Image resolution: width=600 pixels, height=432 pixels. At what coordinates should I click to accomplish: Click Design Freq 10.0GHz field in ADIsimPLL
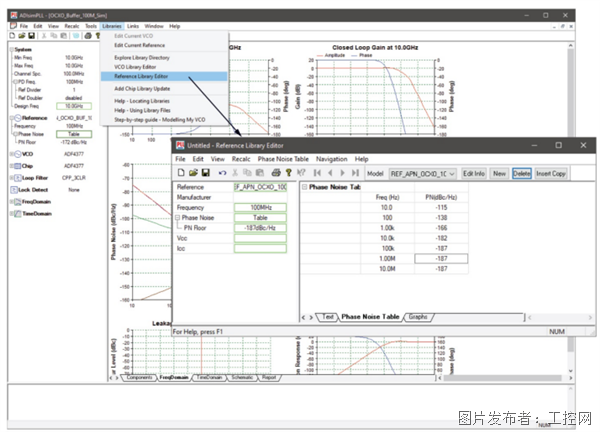(74, 106)
